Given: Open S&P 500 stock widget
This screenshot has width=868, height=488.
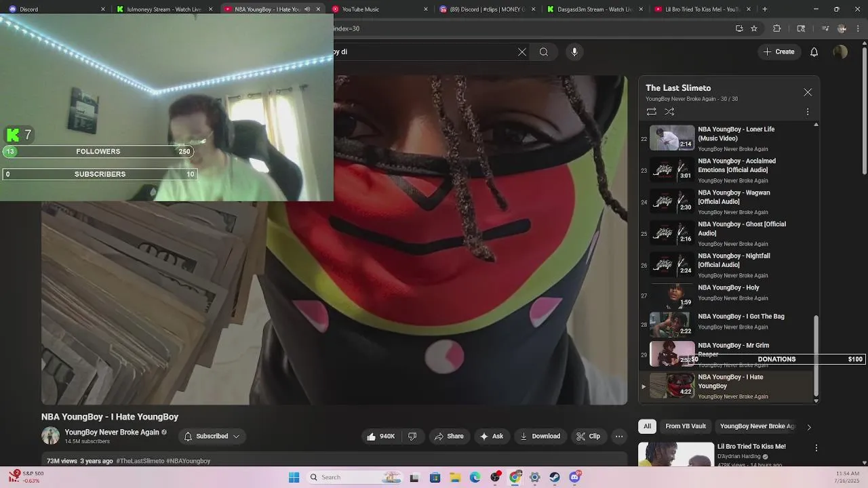Looking at the screenshot, I should [x=26, y=477].
